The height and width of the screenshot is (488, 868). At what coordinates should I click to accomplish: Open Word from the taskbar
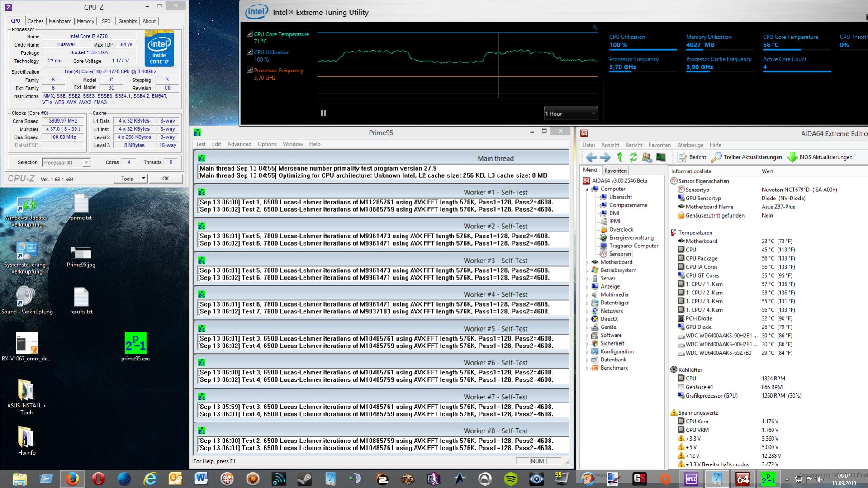click(201, 479)
